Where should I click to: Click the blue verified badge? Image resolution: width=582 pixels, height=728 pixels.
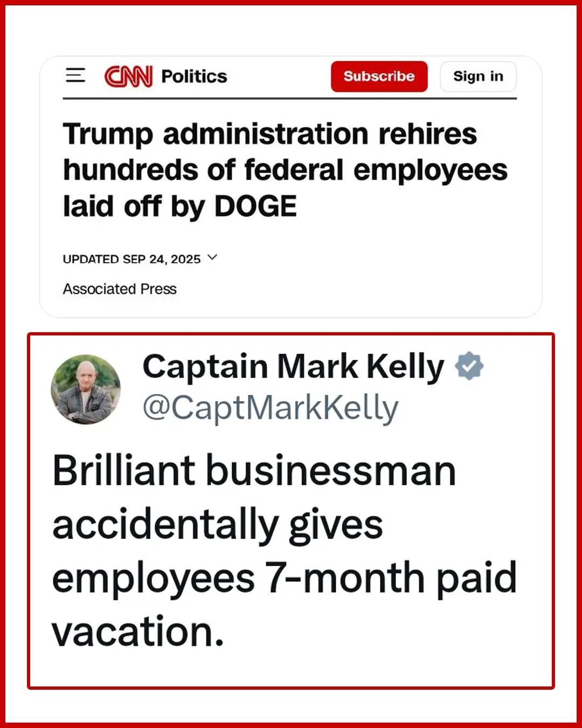[x=469, y=366]
